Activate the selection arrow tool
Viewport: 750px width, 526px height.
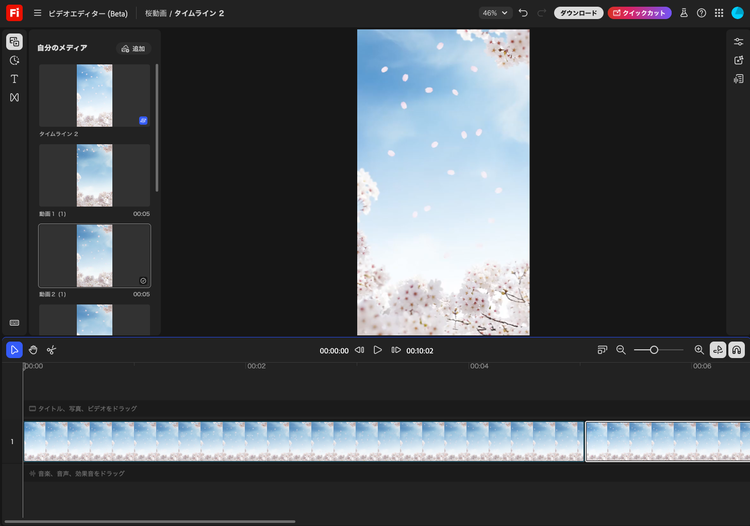point(14,350)
